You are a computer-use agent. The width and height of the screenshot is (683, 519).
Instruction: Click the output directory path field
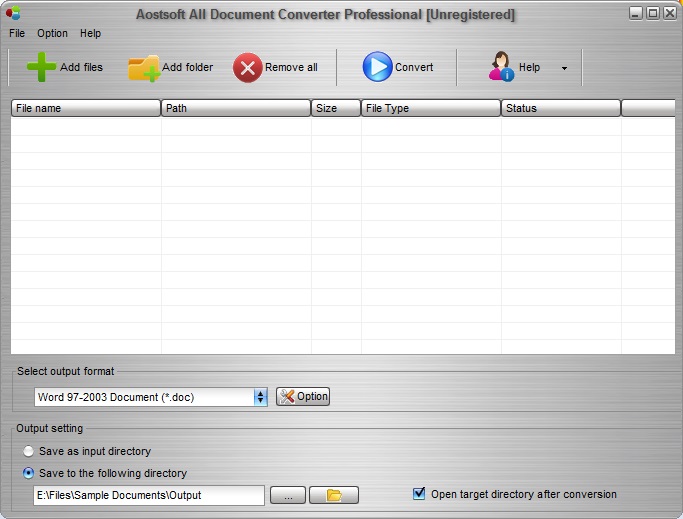point(149,495)
